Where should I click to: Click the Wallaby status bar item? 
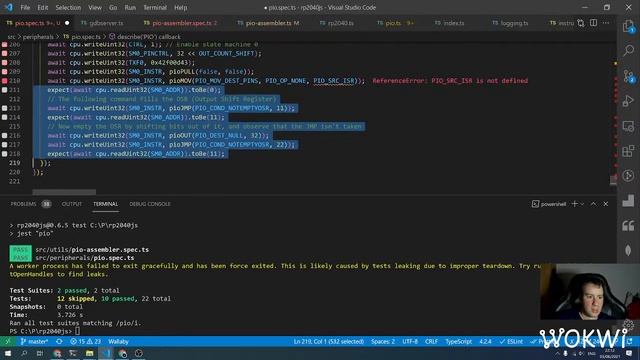[118, 341]
